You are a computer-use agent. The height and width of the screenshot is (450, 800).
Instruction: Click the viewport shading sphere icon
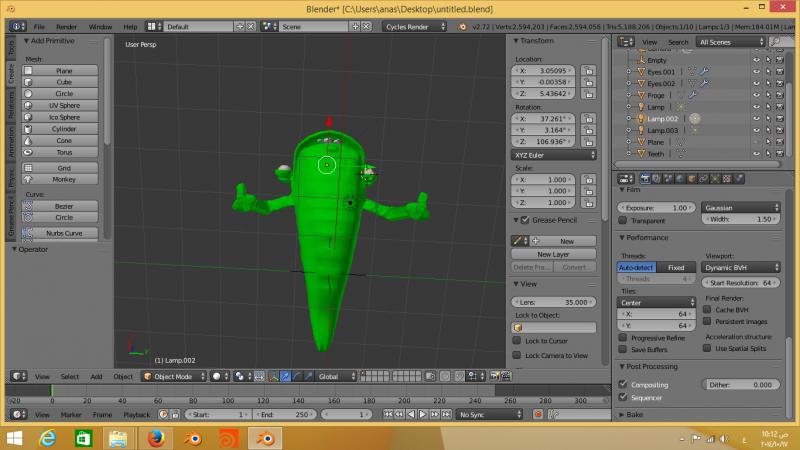[x=218, y=376]
